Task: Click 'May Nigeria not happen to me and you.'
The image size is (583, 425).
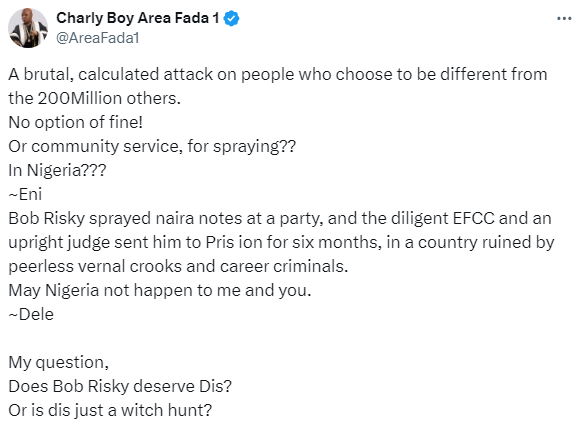Action: (x=160, y=290)
